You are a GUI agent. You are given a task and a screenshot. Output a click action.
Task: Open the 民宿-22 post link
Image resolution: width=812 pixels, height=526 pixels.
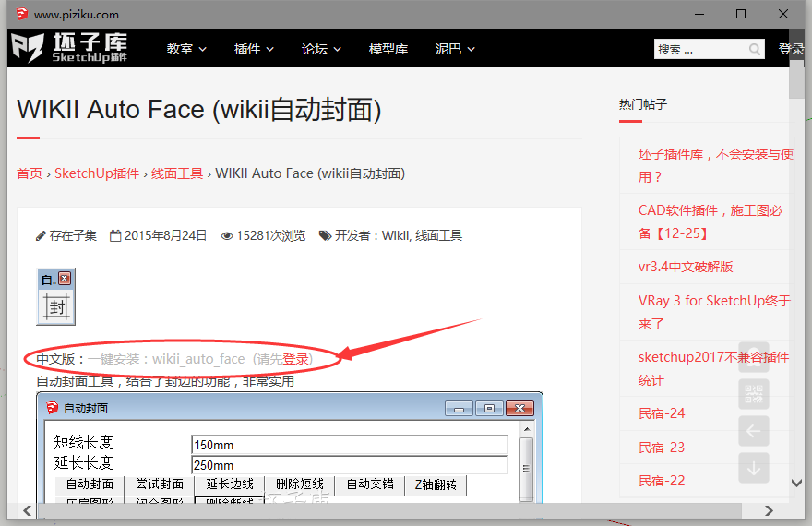click(x=662, y=481)
